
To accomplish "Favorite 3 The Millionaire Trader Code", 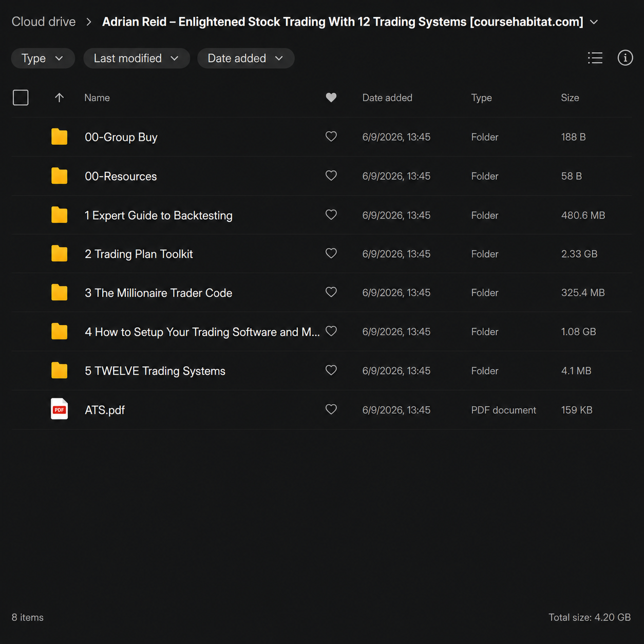I will 331,292.
